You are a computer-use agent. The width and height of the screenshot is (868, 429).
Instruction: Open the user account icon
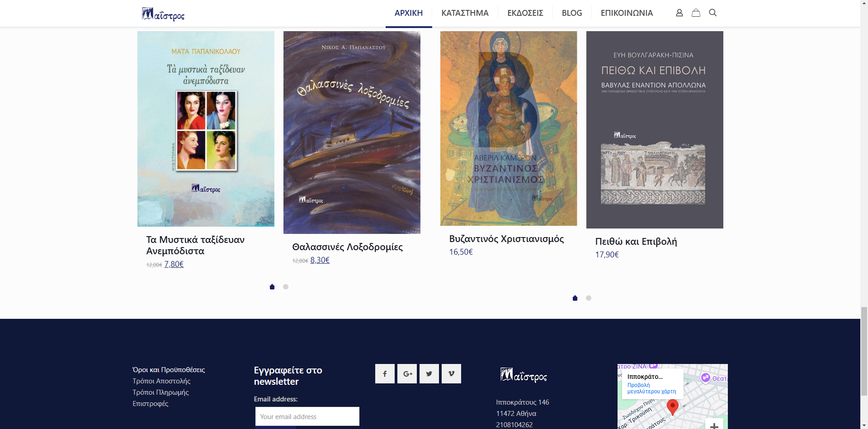[679, 13]
